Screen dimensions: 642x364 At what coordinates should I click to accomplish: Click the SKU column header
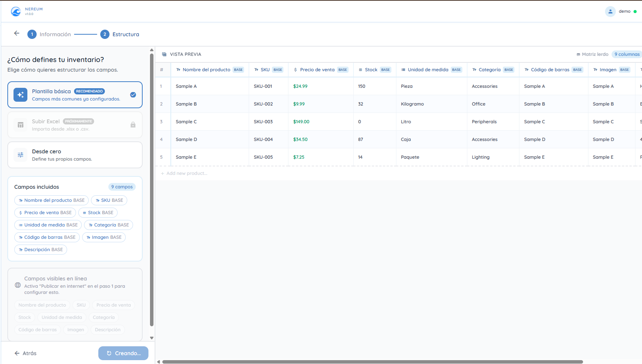268,70
